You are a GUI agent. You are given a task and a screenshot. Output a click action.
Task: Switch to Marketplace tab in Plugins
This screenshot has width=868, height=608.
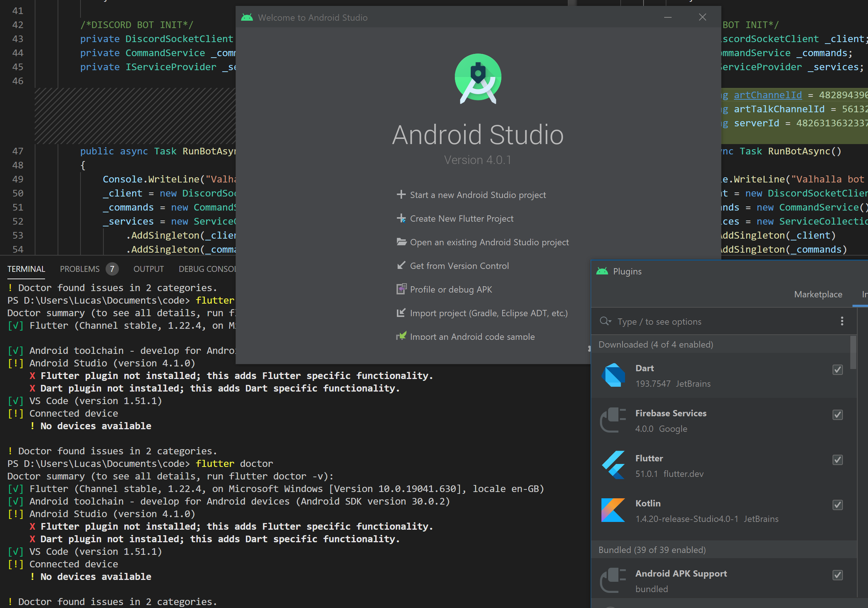pyautogui.click(x=818, y=294)
